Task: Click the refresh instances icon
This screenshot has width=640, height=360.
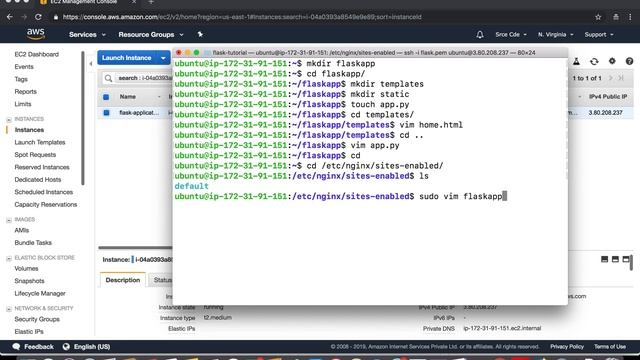Action: (x=594, y=61)
